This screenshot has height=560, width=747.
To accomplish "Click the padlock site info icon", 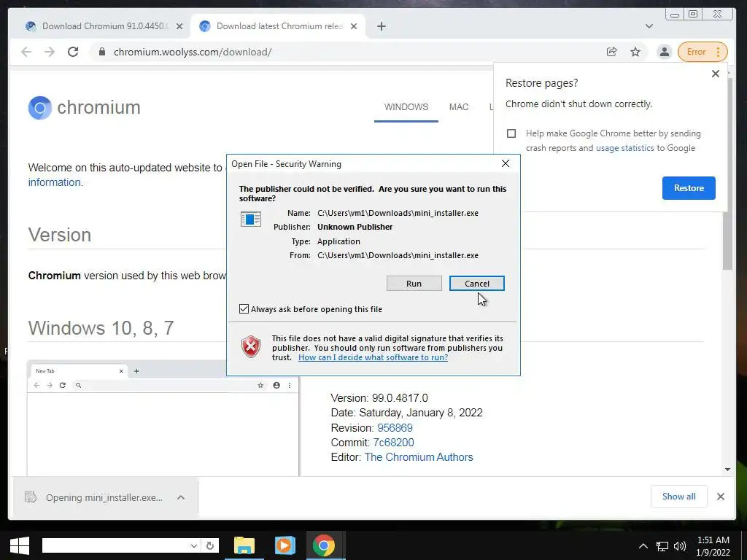I will 101,52.
